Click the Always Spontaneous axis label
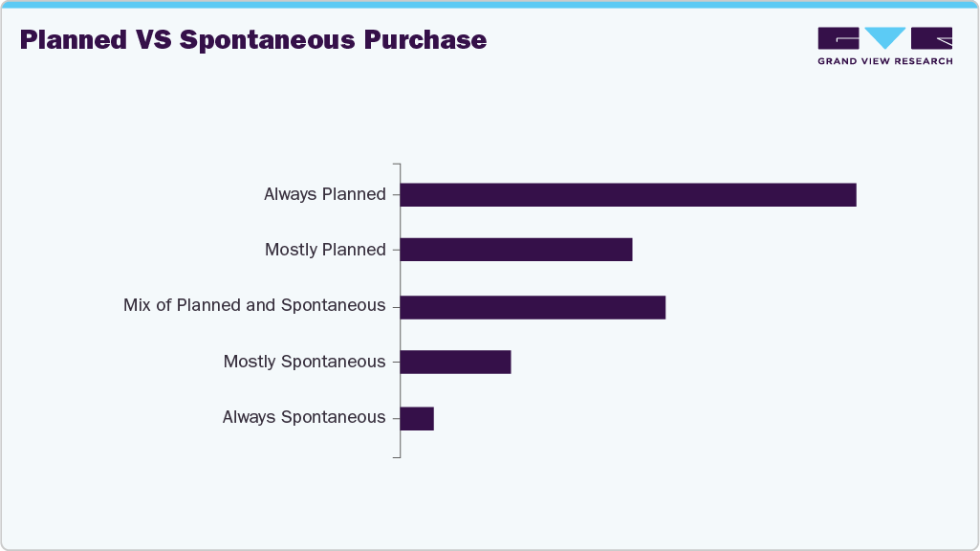 (x=304, y=418)
